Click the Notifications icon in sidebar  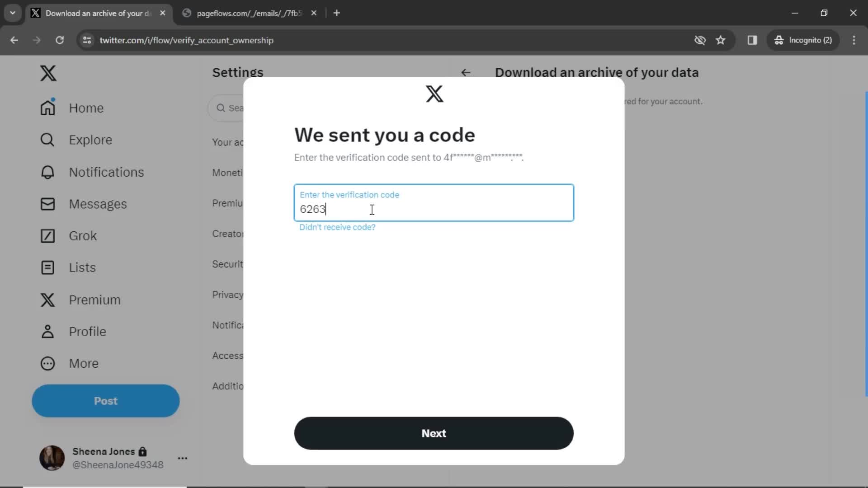[x=47, y=172]
